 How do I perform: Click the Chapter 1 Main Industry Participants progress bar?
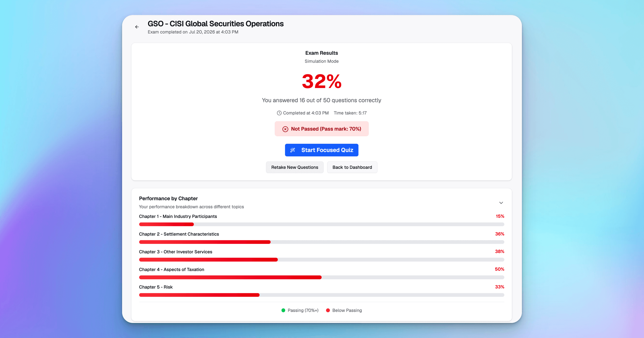(321, 224)
